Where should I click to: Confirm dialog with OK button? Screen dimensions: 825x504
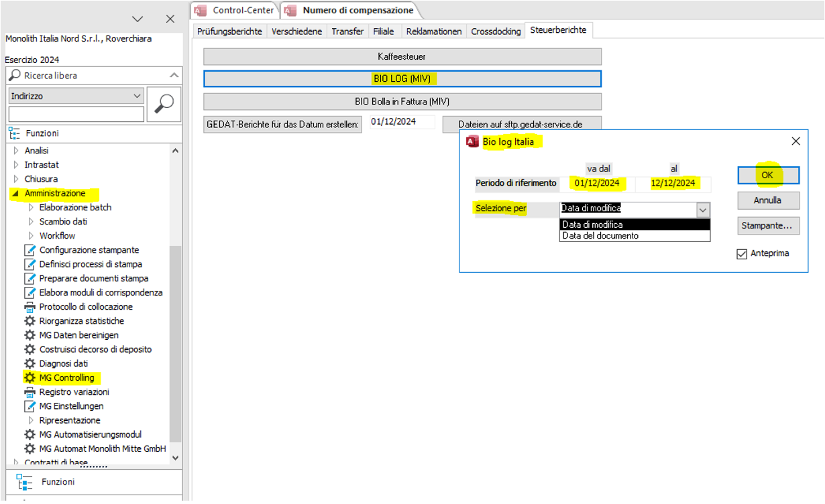tap(767, 175)
